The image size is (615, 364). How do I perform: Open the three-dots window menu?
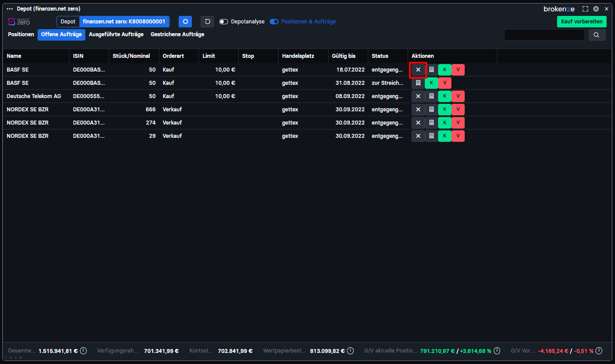coord(10,9)
